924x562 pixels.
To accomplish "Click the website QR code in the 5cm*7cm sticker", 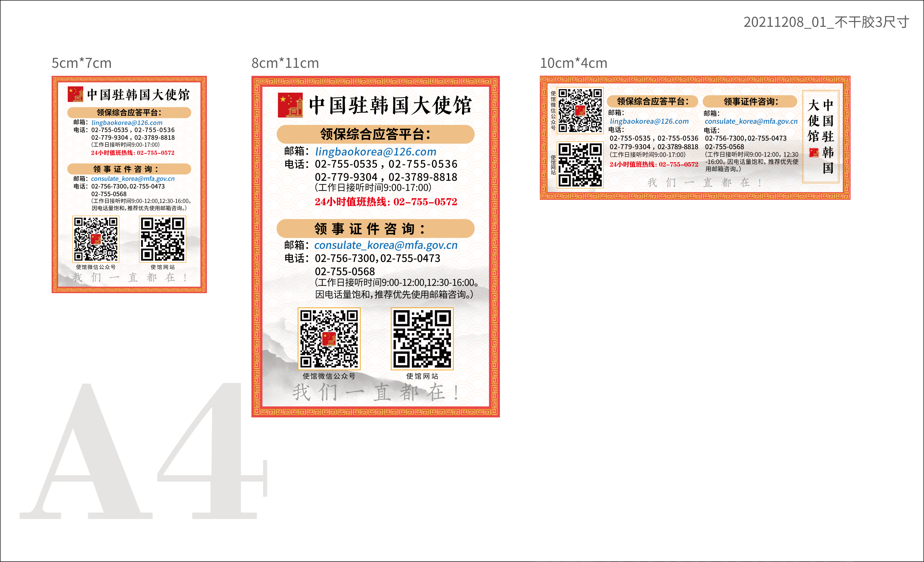I will [162, 239].
